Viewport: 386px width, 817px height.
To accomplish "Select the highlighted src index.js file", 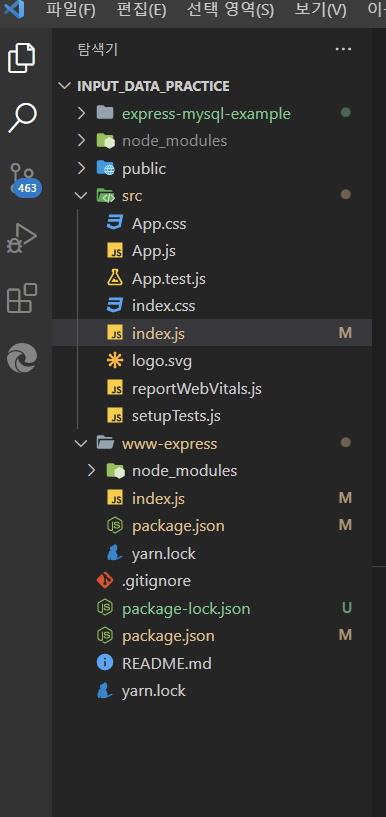I will pos(212,333).
